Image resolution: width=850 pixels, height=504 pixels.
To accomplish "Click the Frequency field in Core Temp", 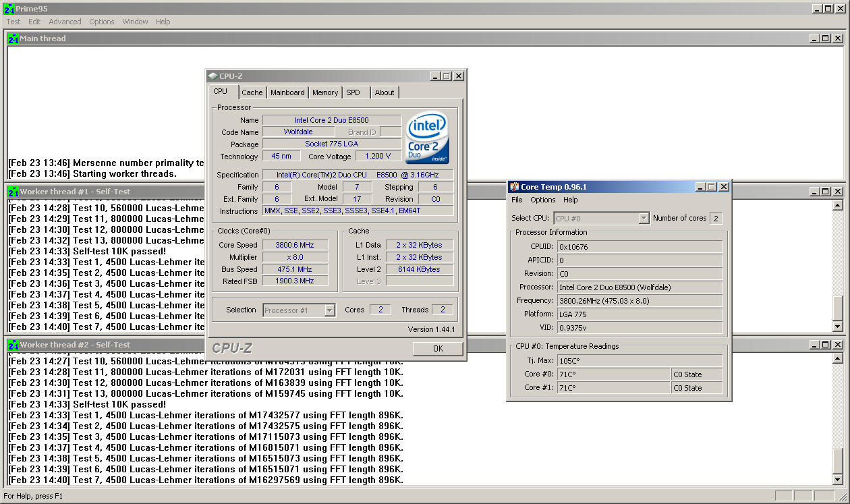I will tap(640, 300).
